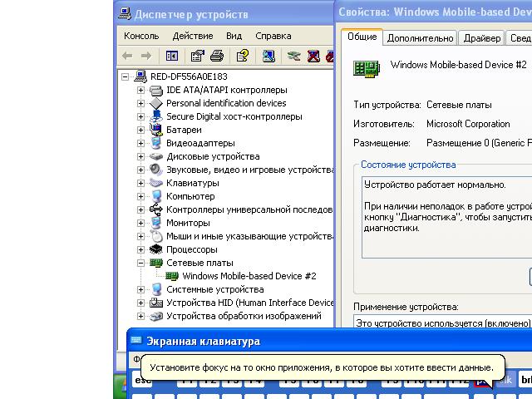Viewport: 532px width, 399px height.
Task: Click the IDE ATA/ATAPI контроллеры category icon
Action: click(156, 91)
